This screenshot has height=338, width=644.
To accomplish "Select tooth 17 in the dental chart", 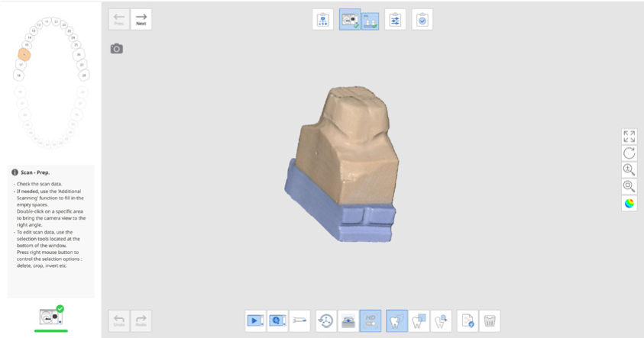I will point(21,65).
